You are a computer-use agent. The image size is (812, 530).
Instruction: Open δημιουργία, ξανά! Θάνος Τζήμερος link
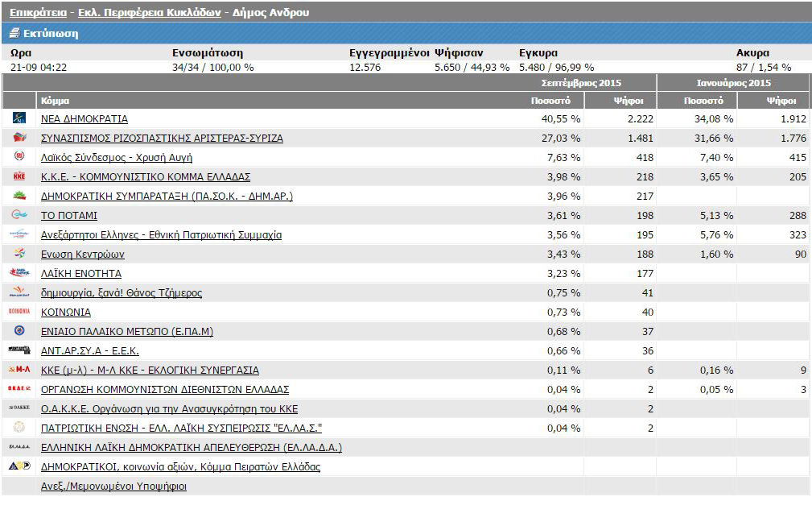(x=122, y=292)
